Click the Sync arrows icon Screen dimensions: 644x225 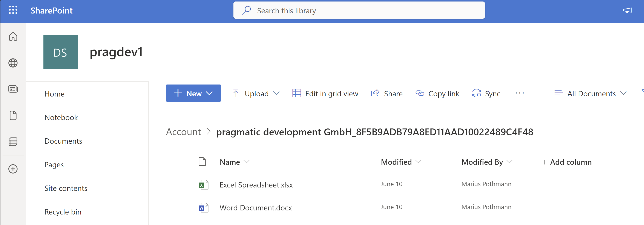click(x=477, y=93)
